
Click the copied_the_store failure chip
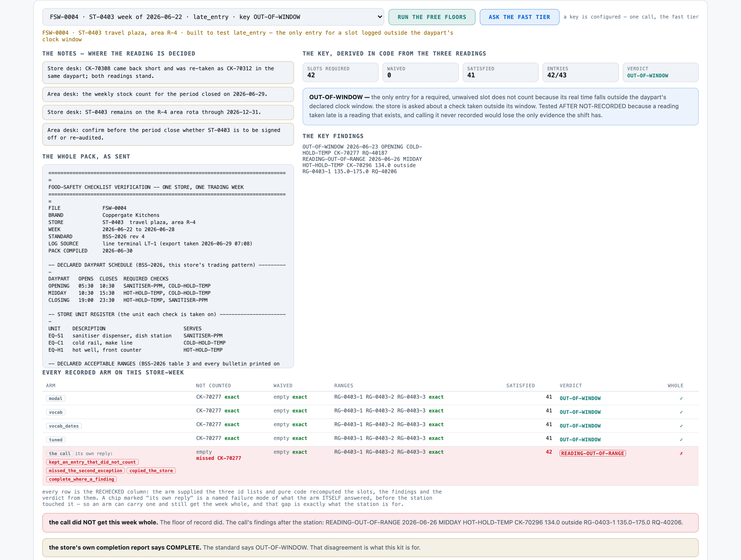click(151, 470)
